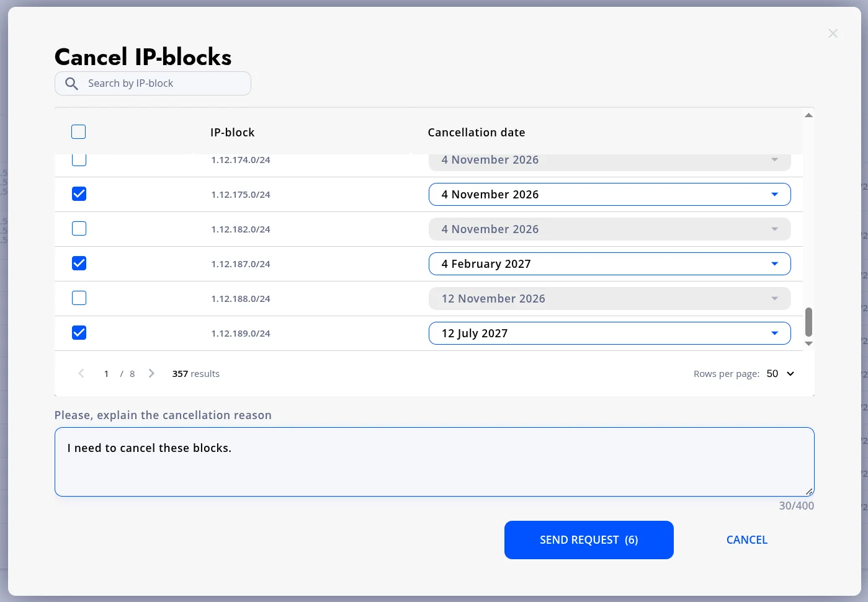868x602 pixels.
Task: Click the scroll up arrow of the table
Action: 808,115
